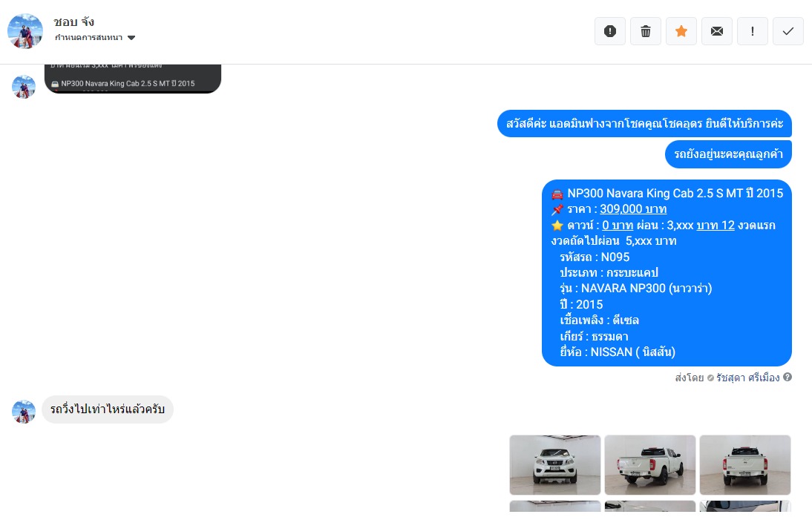Open straight rear view photo of pickup
The width and height of the screenshot is (812, 520).
tap(745, 464)
